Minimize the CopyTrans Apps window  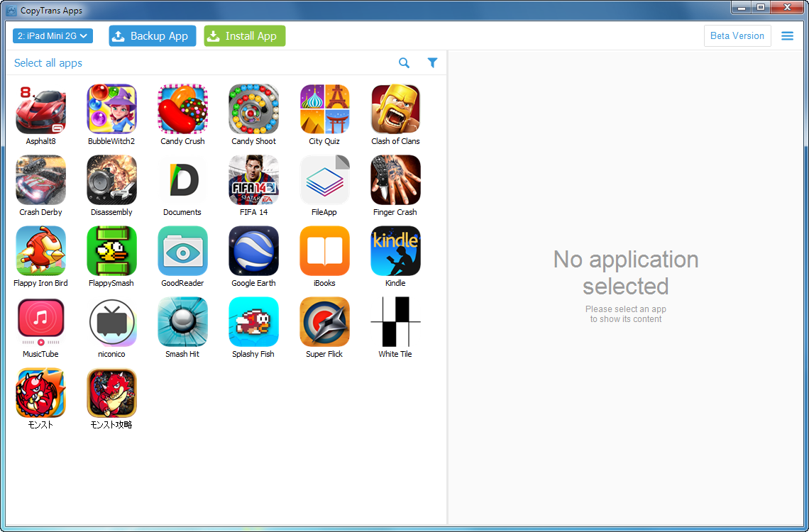742,8
